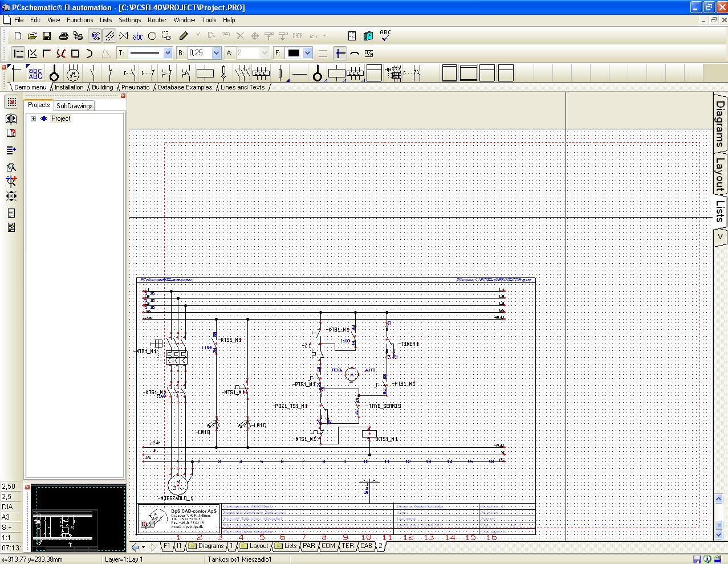The image size is (728, 564).
Task: Toggle the Lines drawing mode button
Action: point(108,35)
